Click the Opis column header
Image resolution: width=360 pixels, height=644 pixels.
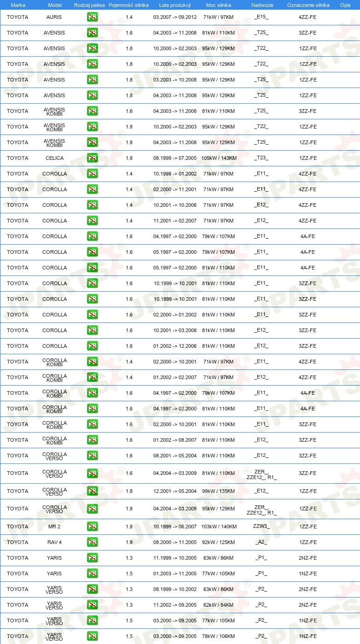(x=345, y=5)
